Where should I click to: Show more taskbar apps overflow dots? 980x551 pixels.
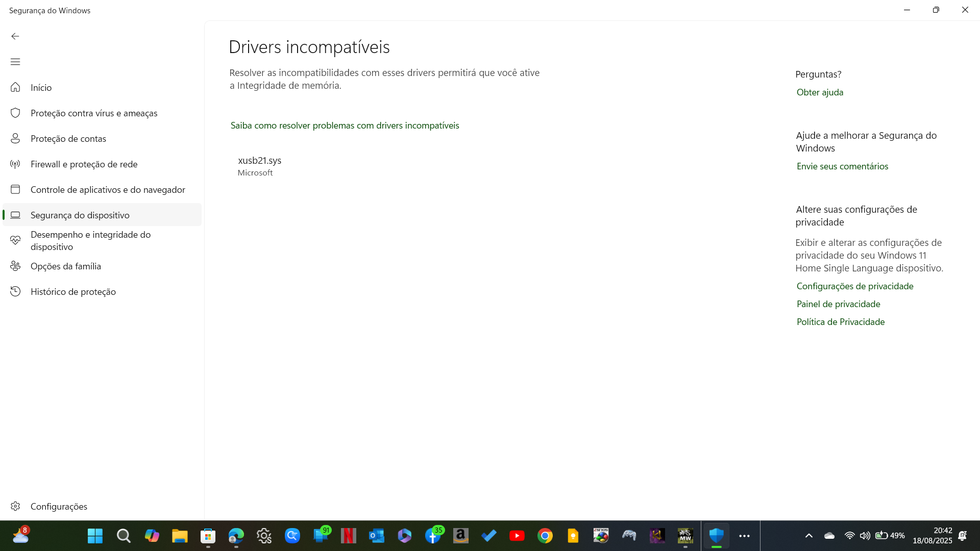click(x=744, y=536)
